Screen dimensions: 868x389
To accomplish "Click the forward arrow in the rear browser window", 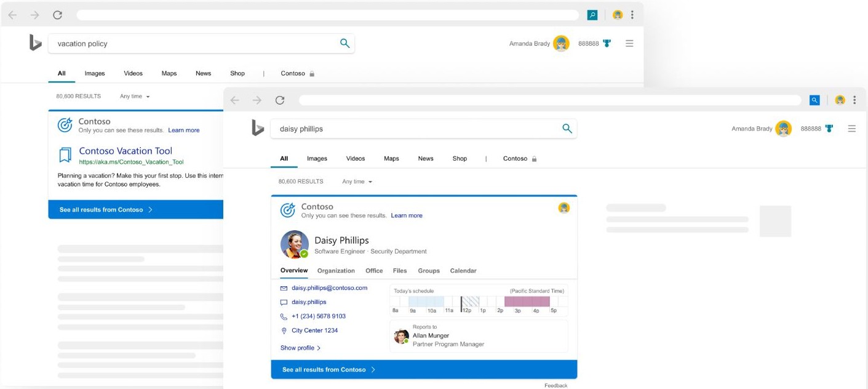I will coord(34,15).
